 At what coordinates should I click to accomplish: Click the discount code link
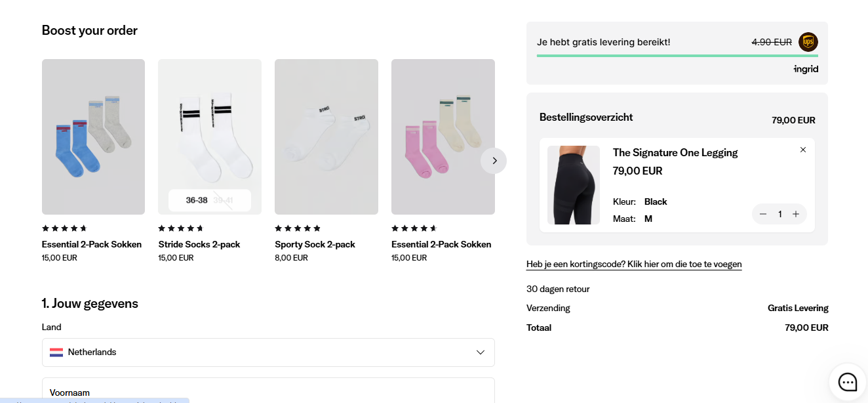click(634, 265)
